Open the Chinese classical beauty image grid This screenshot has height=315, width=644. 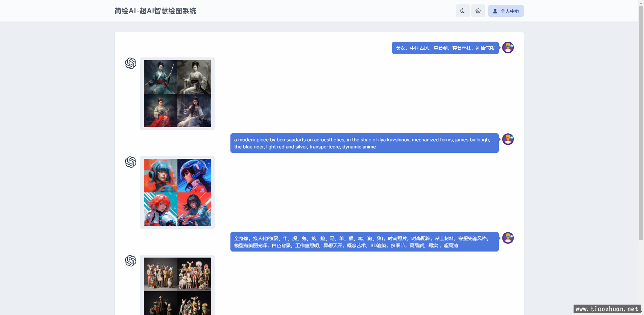[177, 94]
